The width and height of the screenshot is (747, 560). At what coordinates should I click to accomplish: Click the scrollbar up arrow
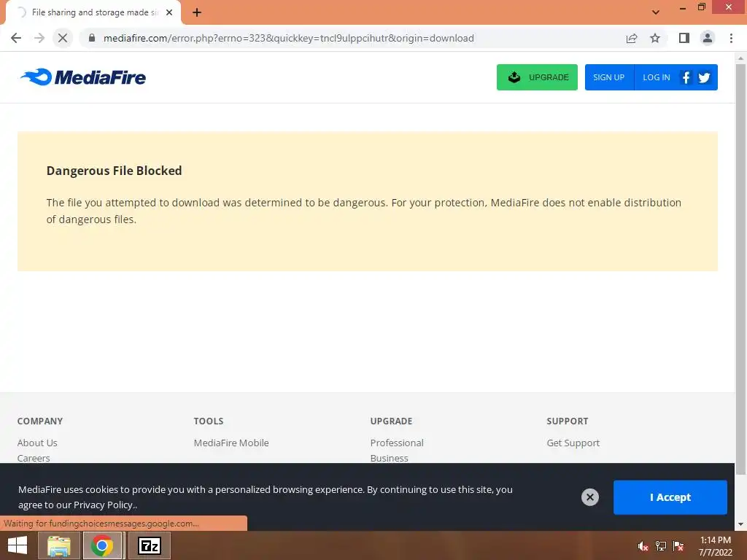(740, 58)
